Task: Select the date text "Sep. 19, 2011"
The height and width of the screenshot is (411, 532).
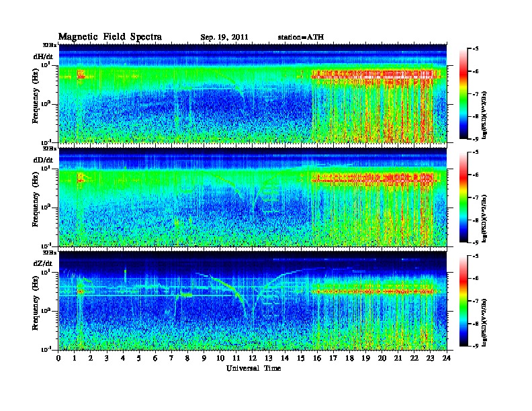Action: [224, 38]
